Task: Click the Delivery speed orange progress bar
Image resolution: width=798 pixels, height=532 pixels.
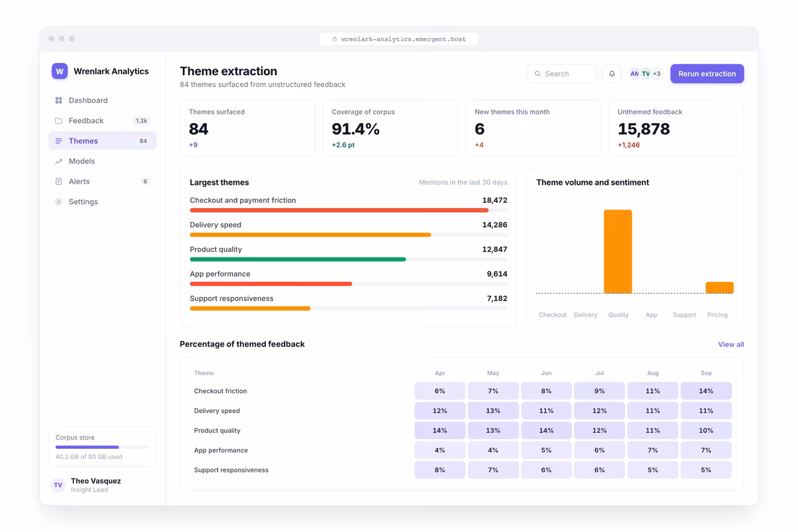Action: (x=311, y=235)
